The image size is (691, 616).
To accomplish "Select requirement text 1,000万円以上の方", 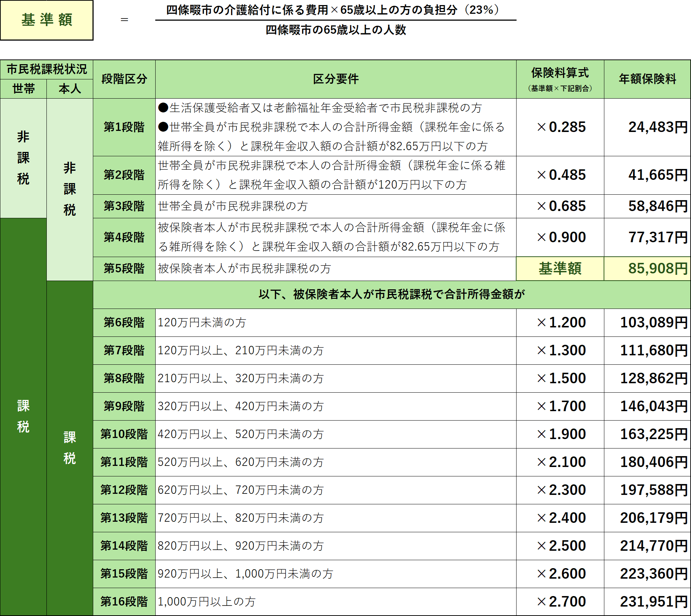I will pos(206,602).
